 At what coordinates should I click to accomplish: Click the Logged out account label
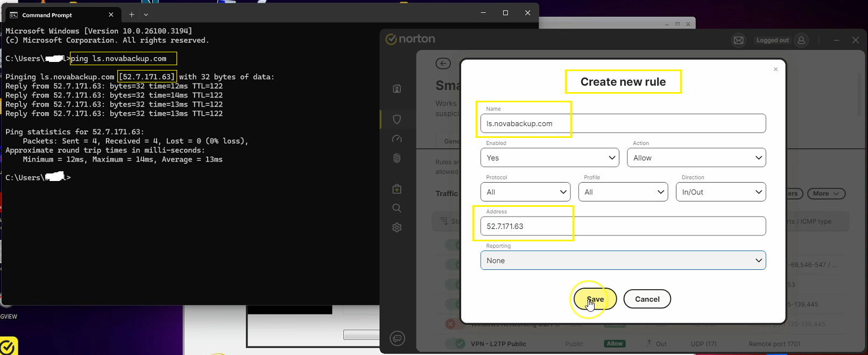[772, 40]
